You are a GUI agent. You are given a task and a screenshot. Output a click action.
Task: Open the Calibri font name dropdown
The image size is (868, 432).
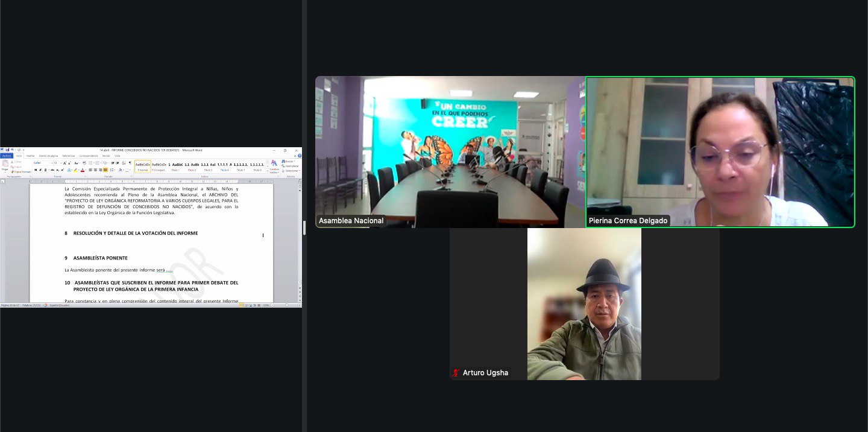[52, 163]
